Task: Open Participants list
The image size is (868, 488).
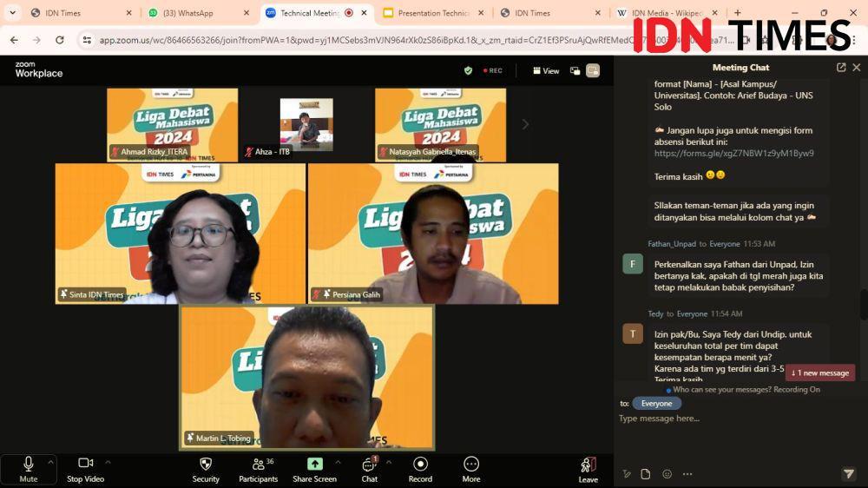Action: [258, 469]
